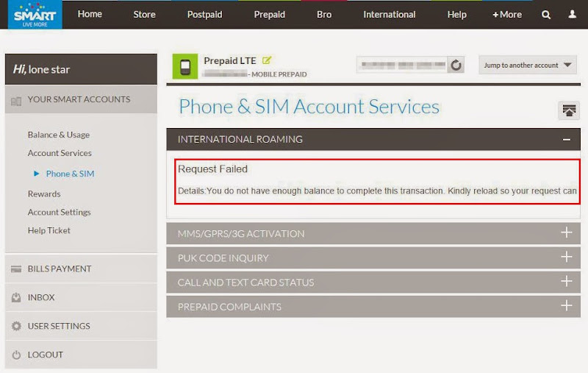Open Rewards in the sidebar

tap(44, 194)
